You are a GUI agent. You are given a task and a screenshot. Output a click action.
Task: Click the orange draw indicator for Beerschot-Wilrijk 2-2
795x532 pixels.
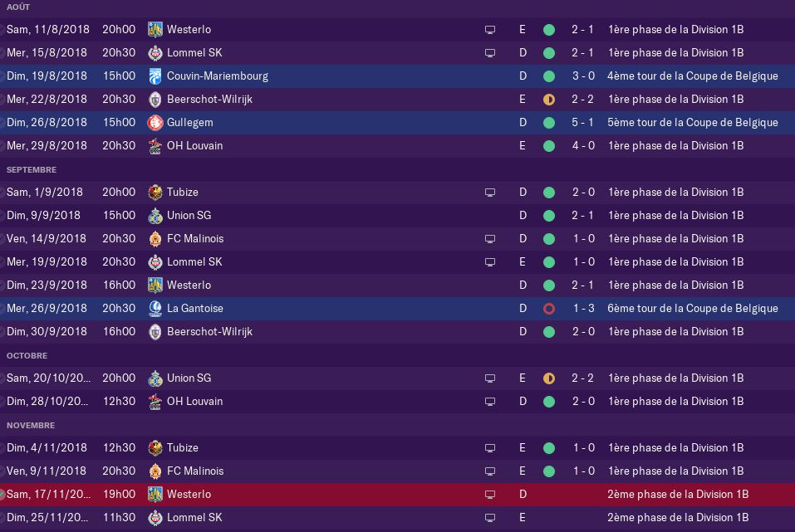tap(548, 100)
